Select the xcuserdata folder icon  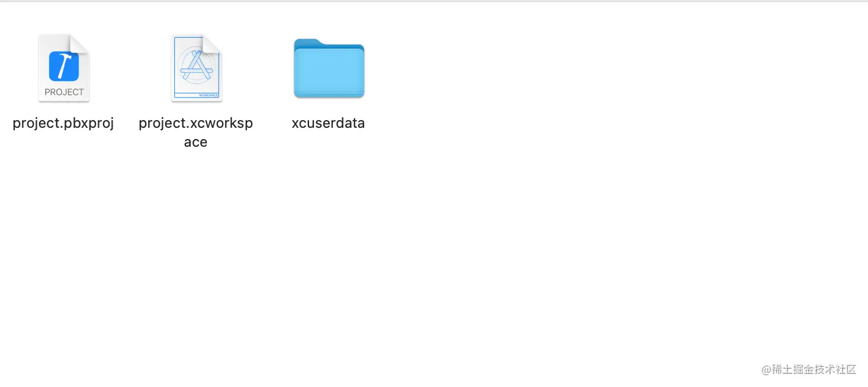tap(329, 68)
